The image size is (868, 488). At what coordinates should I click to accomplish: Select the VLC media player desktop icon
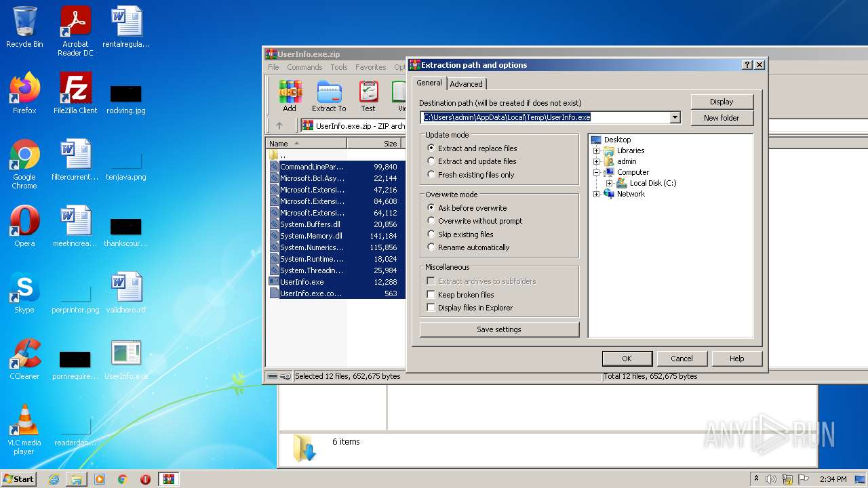coord(24,430)
